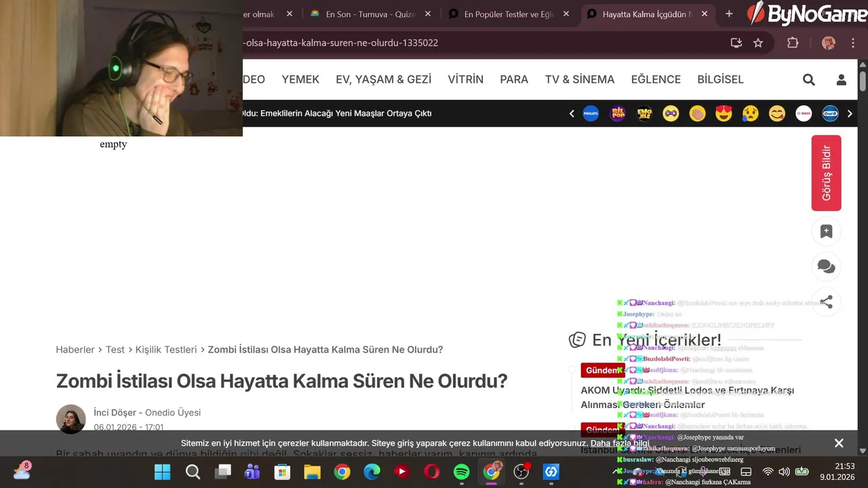Go to Haberler breadcrumb link
The height and width of the screenshot is (488, 868).
75,350
